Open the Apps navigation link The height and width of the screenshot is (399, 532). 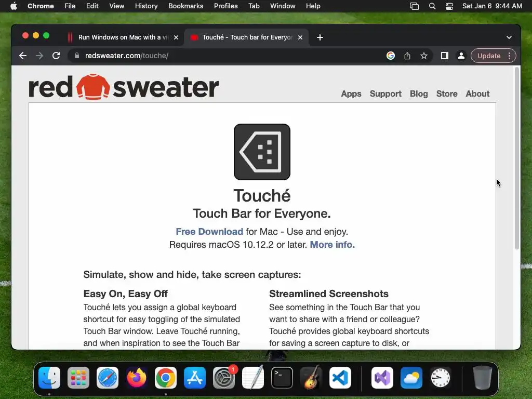351,94
